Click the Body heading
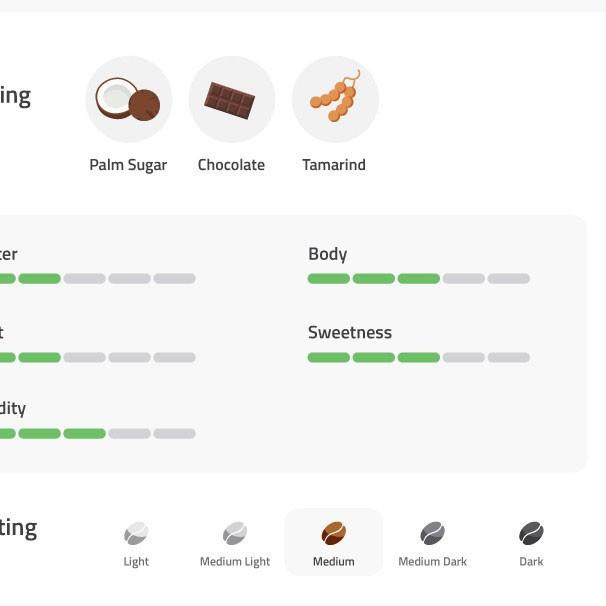606x606 pixels. [328, 254]
